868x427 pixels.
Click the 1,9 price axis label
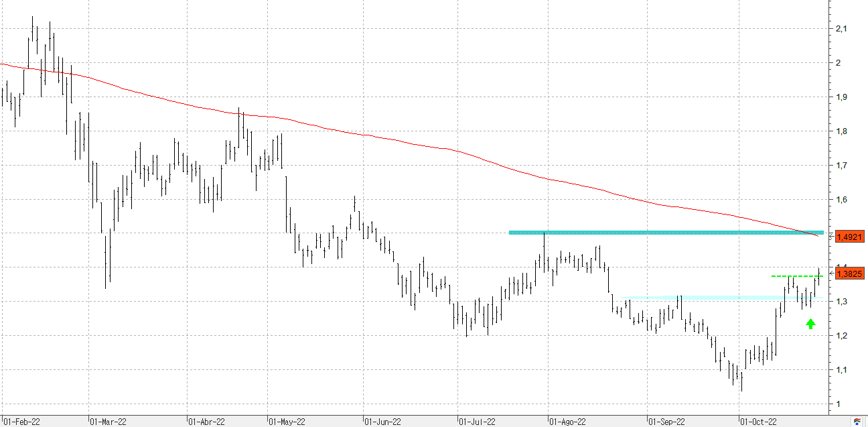pos(842,97)
